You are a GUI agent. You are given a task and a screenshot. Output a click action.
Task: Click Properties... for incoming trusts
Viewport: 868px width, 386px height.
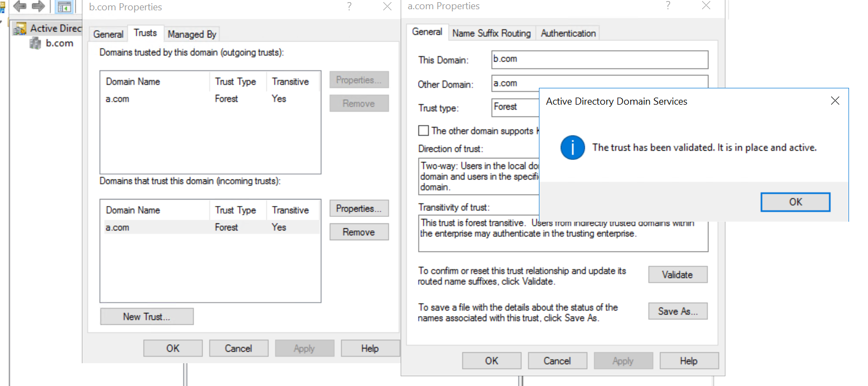click(x=359, y=209)
